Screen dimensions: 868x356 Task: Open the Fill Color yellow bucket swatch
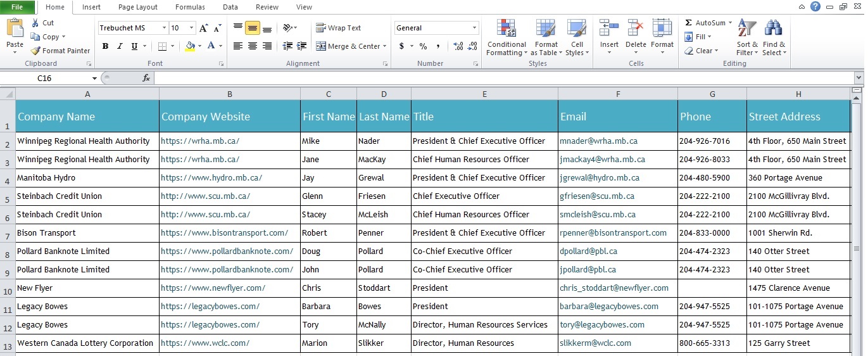tap(190, 46)
